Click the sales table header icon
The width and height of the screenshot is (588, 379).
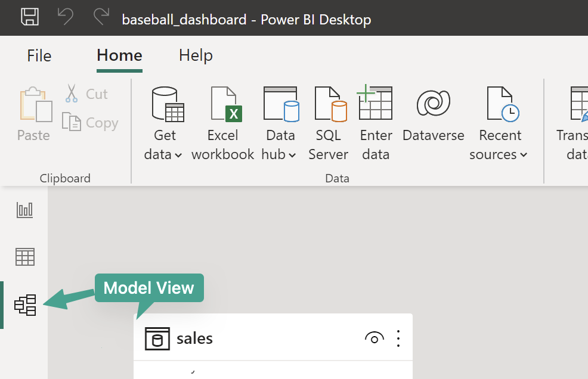[x=157, y=338]
